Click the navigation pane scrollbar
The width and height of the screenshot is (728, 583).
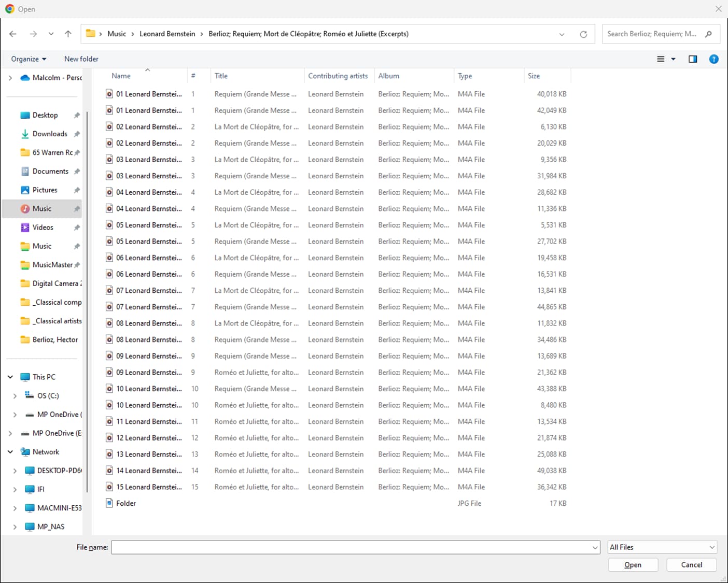point(87,301)
